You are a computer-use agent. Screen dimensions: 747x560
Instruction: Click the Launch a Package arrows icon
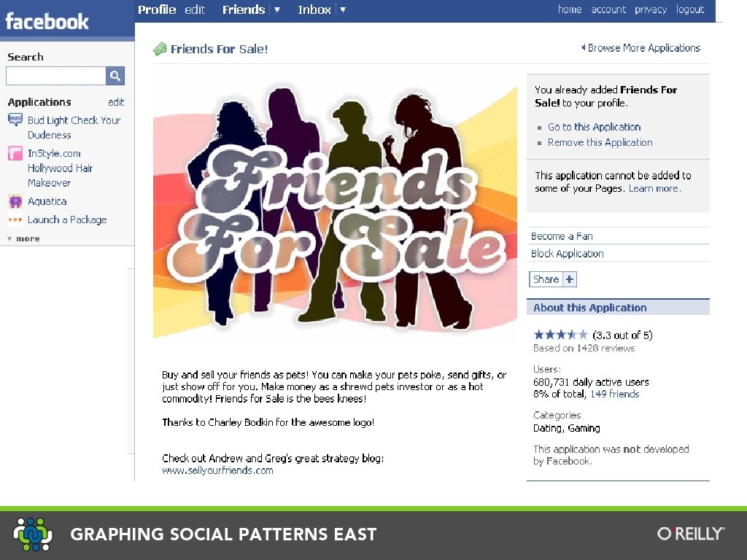click(x=15, y=220)
